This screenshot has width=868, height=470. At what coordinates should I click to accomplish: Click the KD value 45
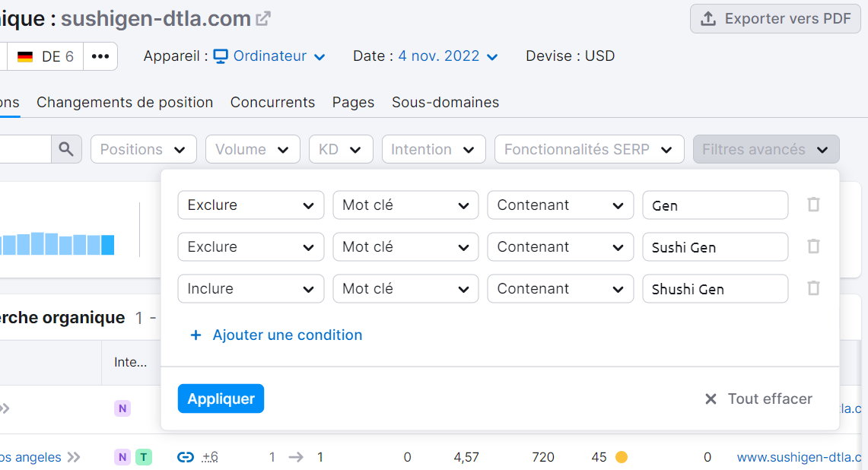coord(599,457)
